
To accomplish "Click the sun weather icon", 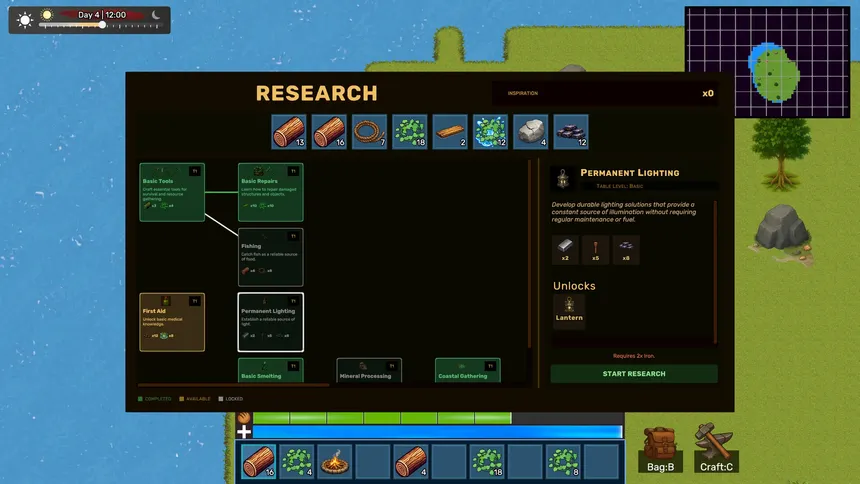I will [24, 20].
